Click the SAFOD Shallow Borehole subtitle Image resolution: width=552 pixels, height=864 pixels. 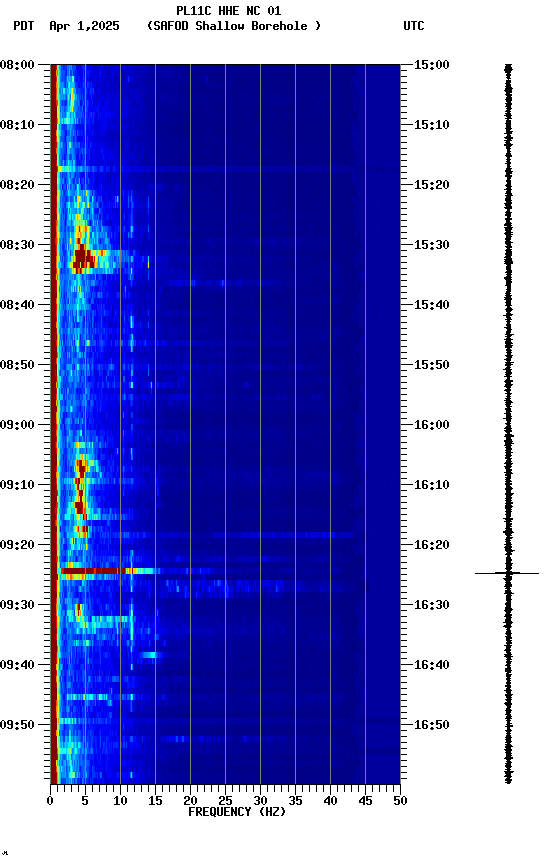pos(234,26)
